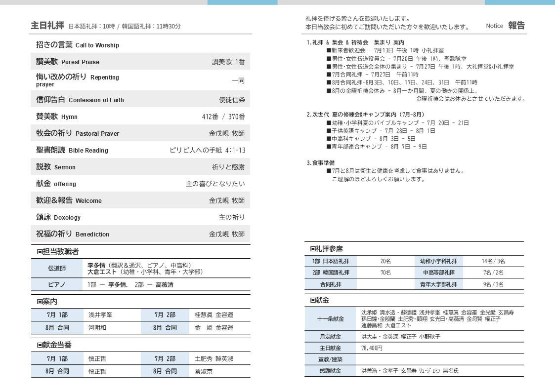555x392 pixels.
Task: Click the square icon beside 案内 heading
Action: [40, 302]
